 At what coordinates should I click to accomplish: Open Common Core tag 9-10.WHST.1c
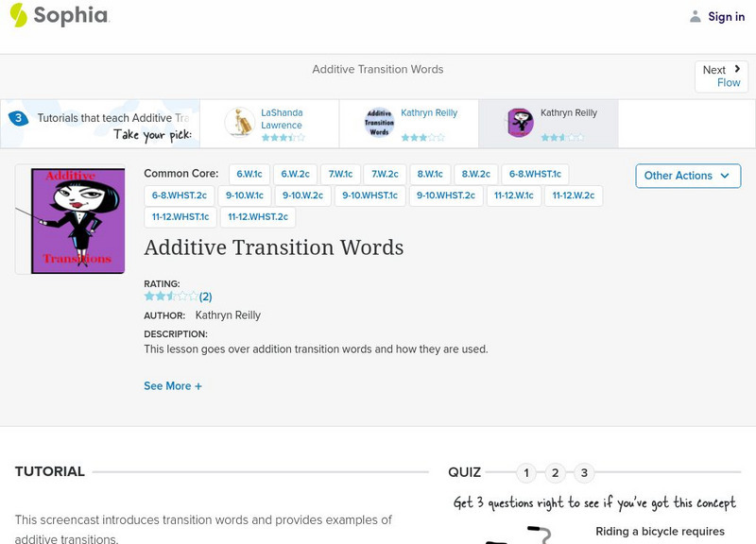click(x=369, y=195)
